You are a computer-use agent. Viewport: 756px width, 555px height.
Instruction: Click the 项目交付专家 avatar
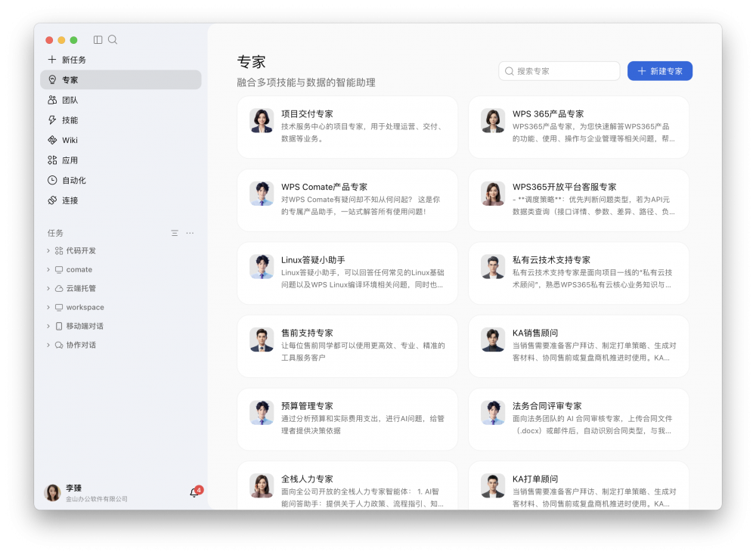pyautogui.click(x=262, y=120)
